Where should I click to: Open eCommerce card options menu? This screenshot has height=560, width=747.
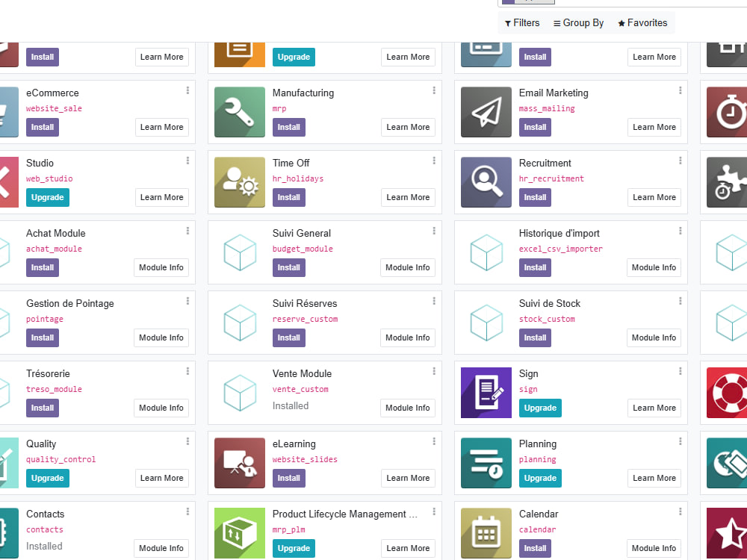[x=187, y=90]
